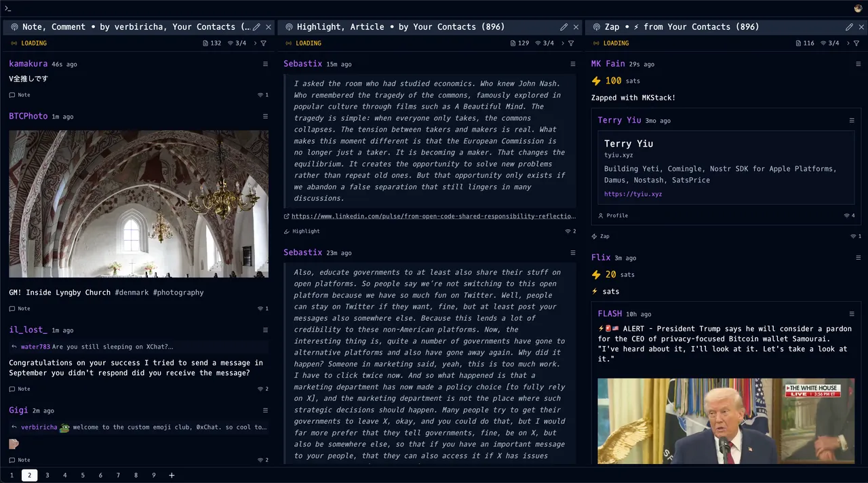This screenshot has height=483, width=868.
Task: Open the Lyngby Church interior photo
Action: coord(138,204)
